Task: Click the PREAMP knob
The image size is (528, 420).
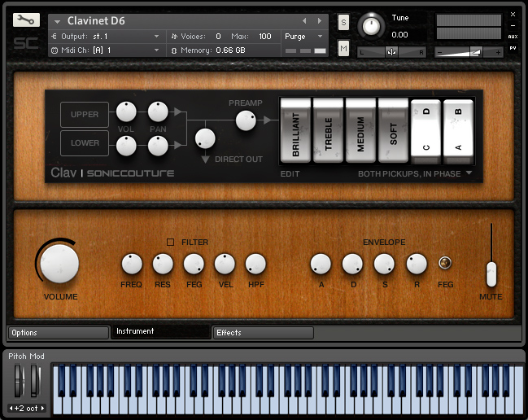Action: pyautogui.click(x=246, y=120)
